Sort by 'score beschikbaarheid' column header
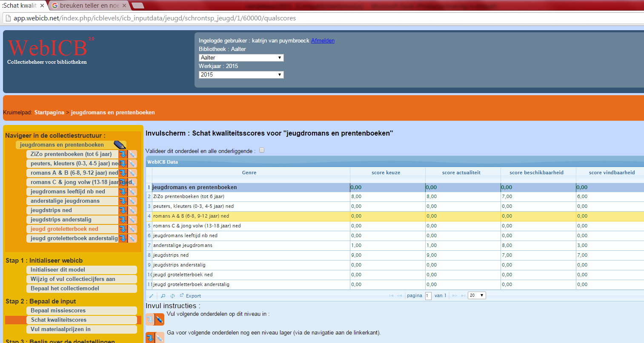 pos(538,173)
